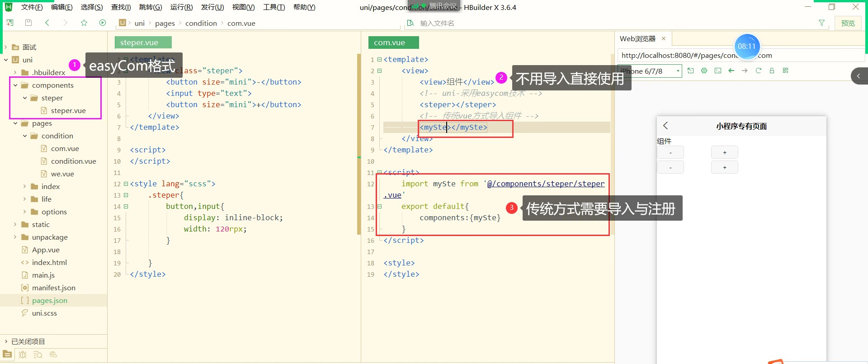868x364 pixels.
Task: Open the 跳转(G) menu
Action: point(151,7)
